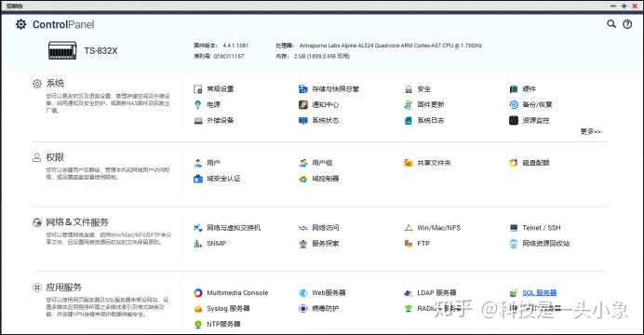The width and height of the screenshot is (644, 335).
Task: Open NTP服务器 settings
Action: coord(217,324)
